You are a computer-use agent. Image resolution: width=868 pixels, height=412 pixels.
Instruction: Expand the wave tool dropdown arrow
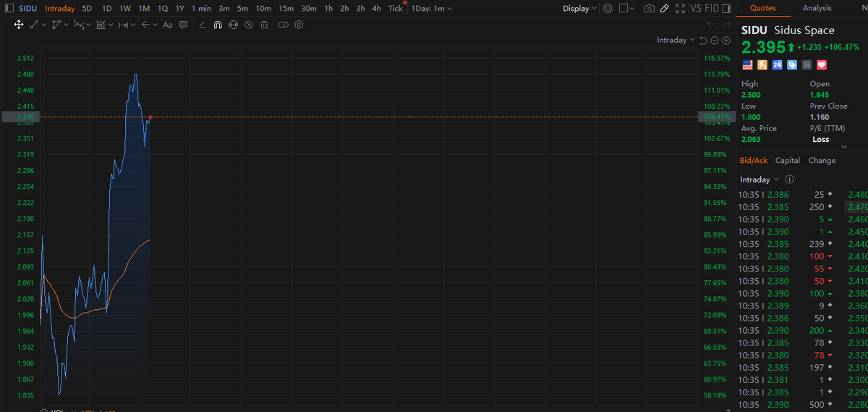pos(88,25)
